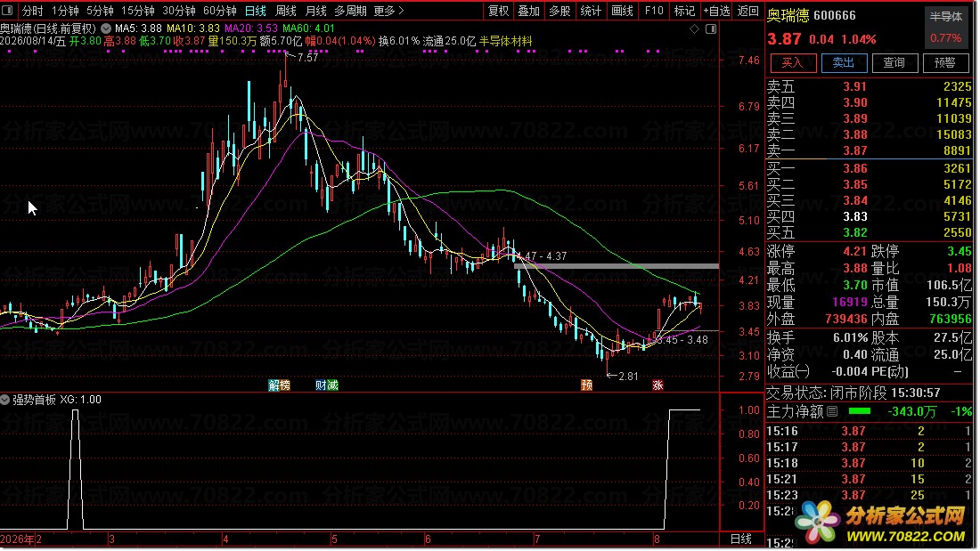Viewport: 980px width, 551px height.
Task: Switch to 月线 monthly chart
Action: click(x=315, y=11)
